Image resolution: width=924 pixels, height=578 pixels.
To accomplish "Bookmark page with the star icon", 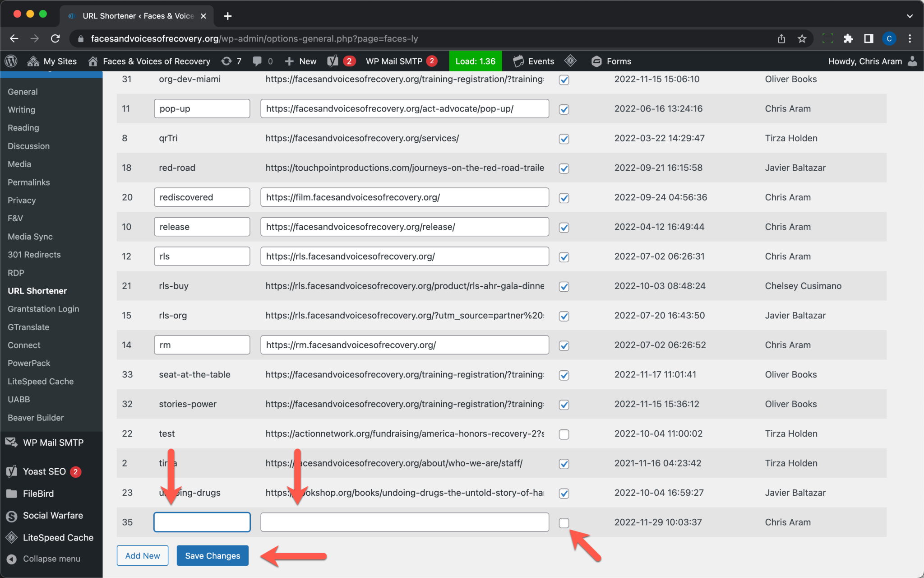I will pos(802,38).
